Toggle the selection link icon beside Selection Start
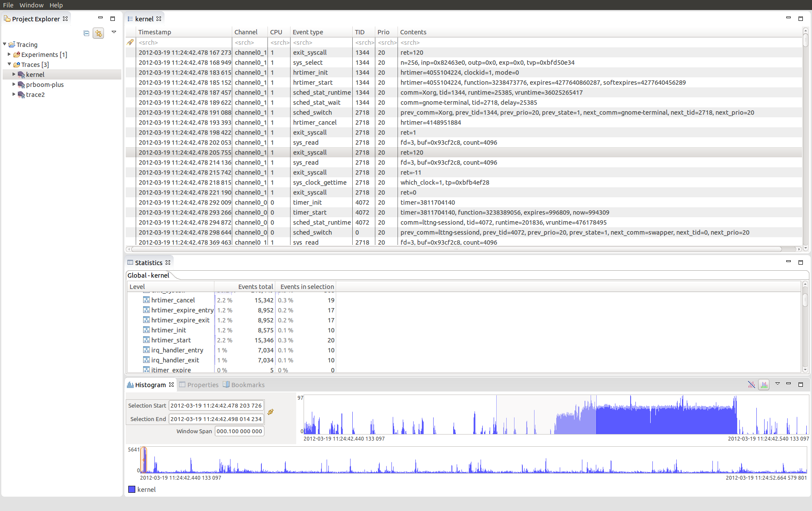The height and width of the screenshot is (511, 812). [271, 412]
